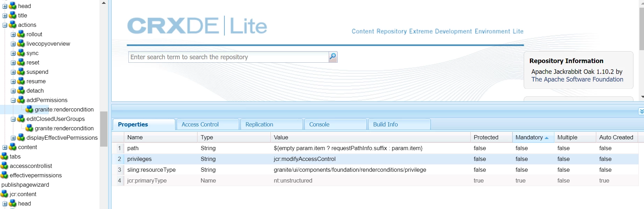Image resolution: width=644 pixels, height=209 pixels.
Task: Sort by the Type column header
Action: pyautogui.click(x=234, y=137)
